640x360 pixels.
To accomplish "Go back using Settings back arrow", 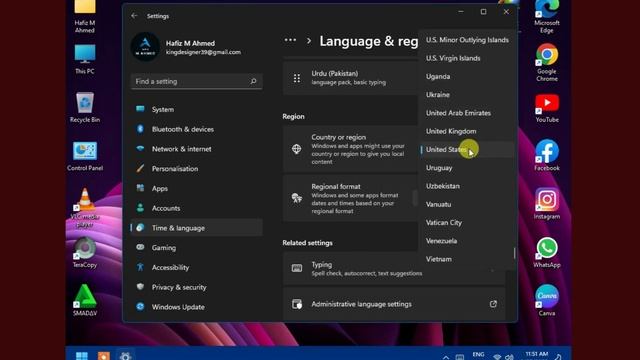I will point(134,16).
